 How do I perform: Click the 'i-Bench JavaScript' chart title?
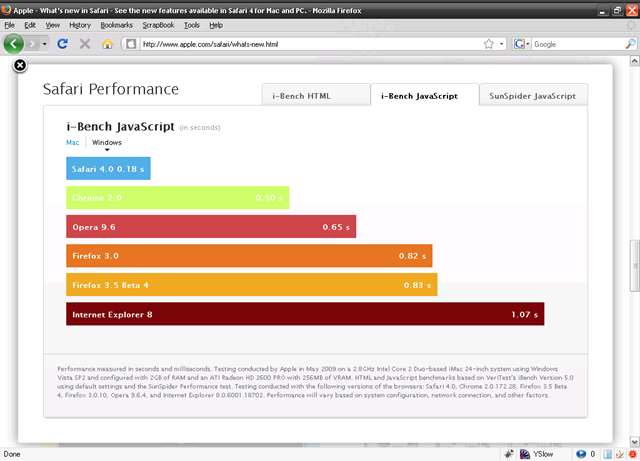tap(121, 126)
